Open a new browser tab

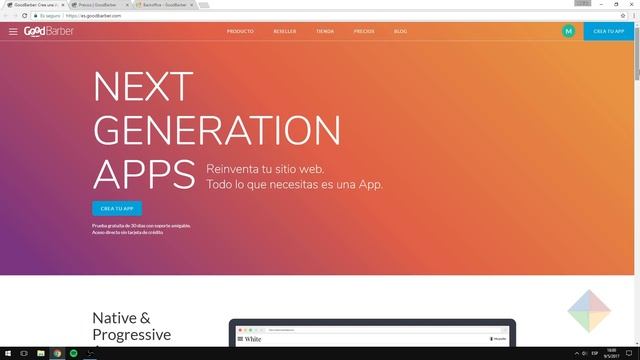(x=204, y=5)
